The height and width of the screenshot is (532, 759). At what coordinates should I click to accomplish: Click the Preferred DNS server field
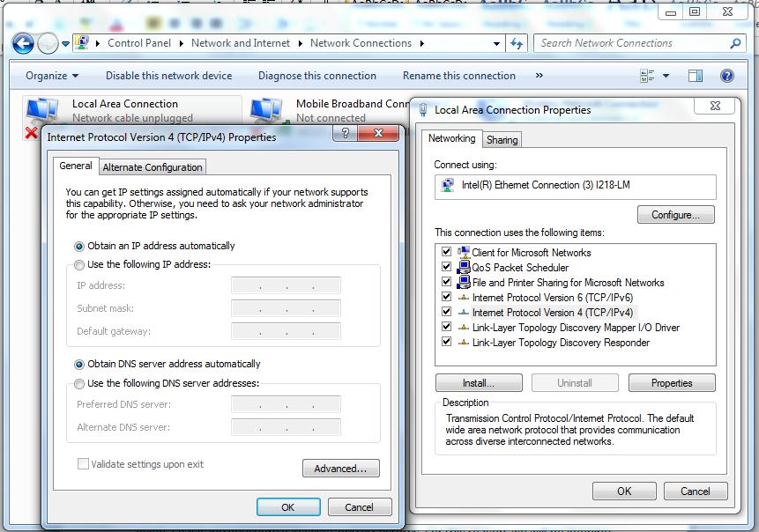click(286, 403)
